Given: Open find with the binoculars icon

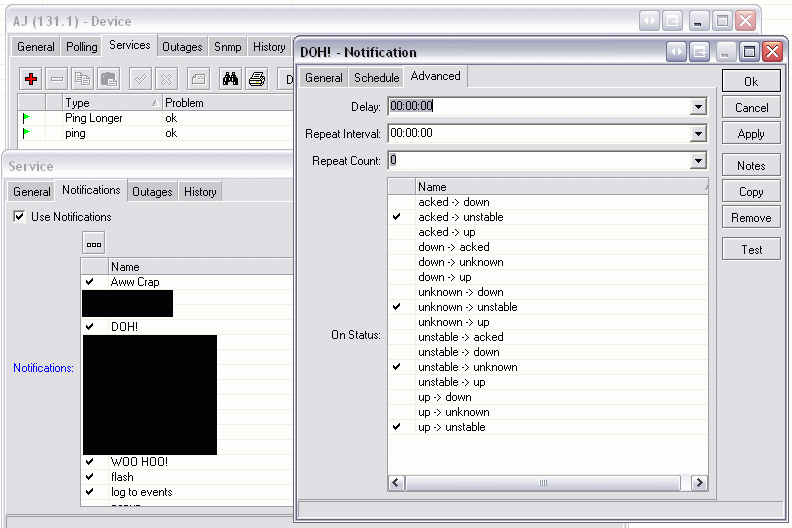Looking at the screenshot, I should [230, 79].
